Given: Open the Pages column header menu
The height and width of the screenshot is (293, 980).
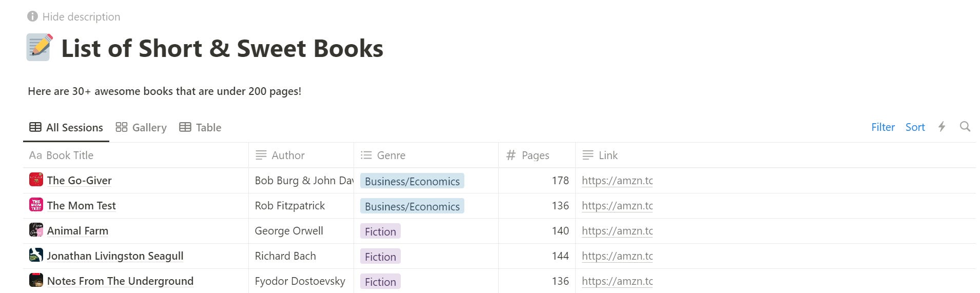Looking at the screenshot, I should tap(535, 155).
